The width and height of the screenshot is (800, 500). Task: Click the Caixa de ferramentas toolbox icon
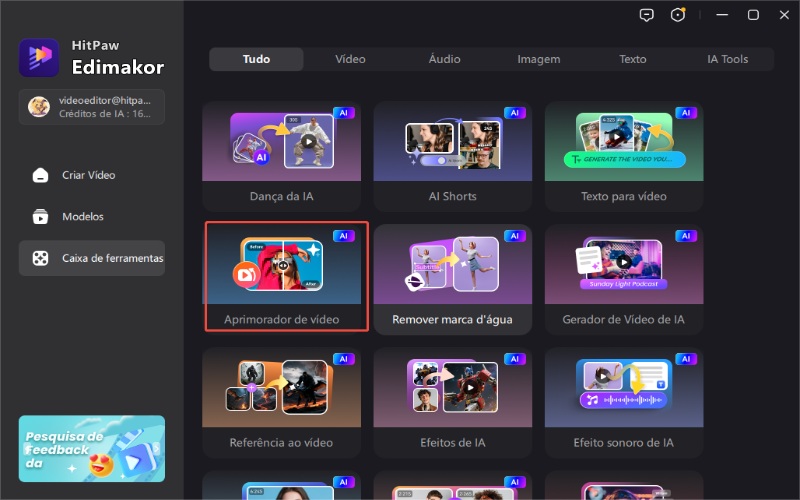click(40, 258)
